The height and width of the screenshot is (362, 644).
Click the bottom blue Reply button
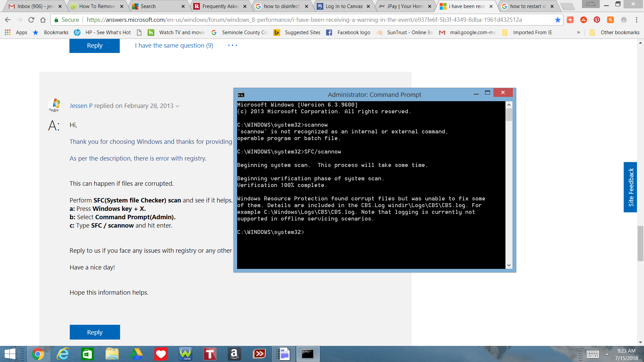point(95,332)
